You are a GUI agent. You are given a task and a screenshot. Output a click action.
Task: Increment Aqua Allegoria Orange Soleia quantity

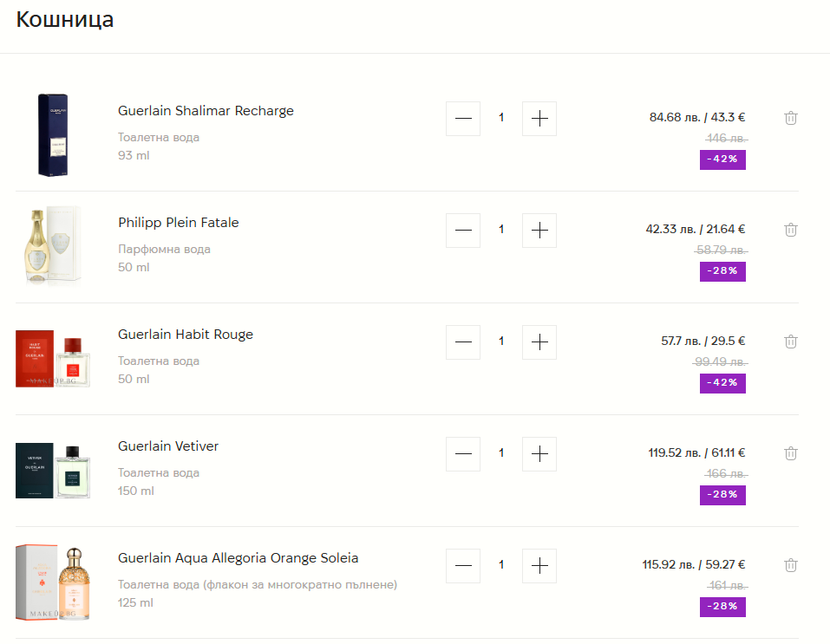pos(539,566)
